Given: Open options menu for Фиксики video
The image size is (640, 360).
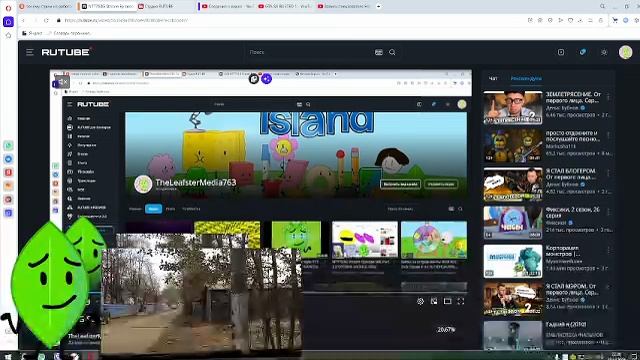Looking at the screenshot, I should click(608, 212).
